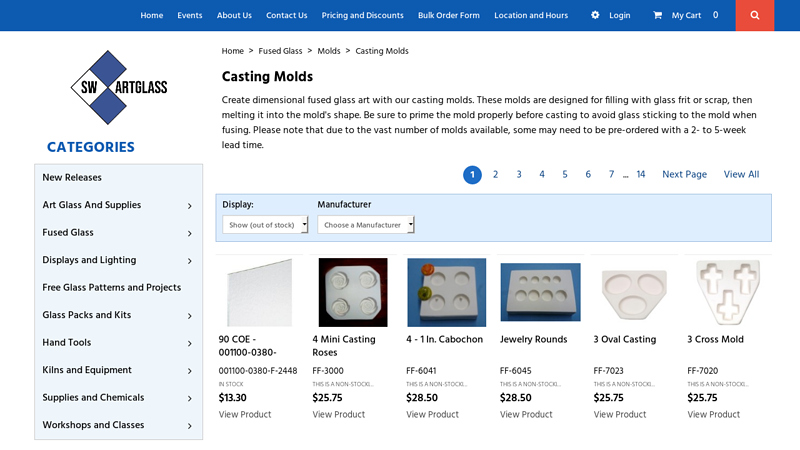Viewport: 800px width, 450px height.
Task: Go to page 3 of results
Action: [x=519, y=174]
